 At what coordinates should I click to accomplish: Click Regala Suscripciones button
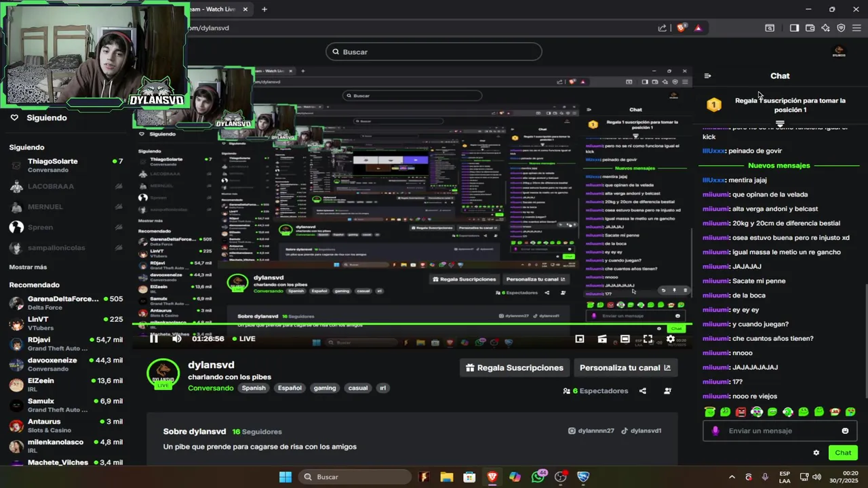[x=515, y=368]
